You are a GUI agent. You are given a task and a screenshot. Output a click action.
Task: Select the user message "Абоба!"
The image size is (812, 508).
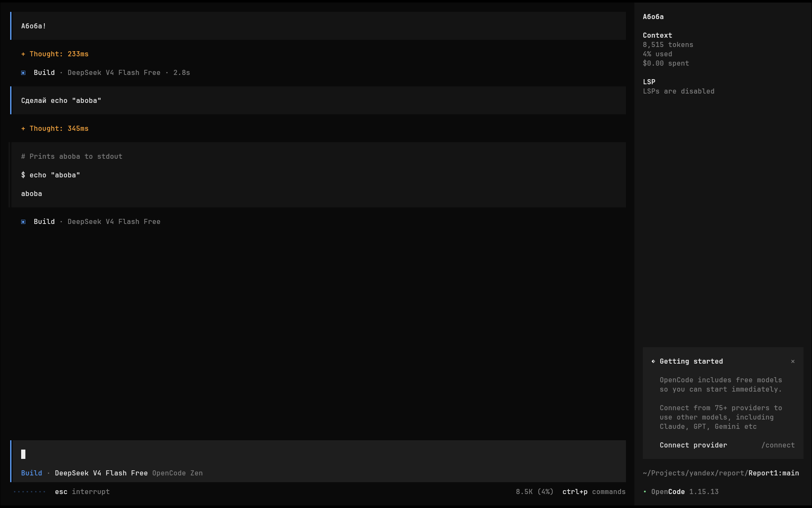(319, 26)
